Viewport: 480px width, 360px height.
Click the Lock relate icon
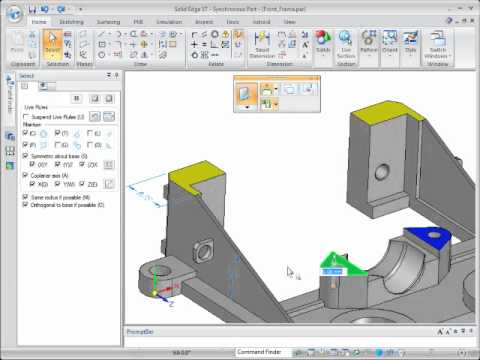click(x=226, y=34)
